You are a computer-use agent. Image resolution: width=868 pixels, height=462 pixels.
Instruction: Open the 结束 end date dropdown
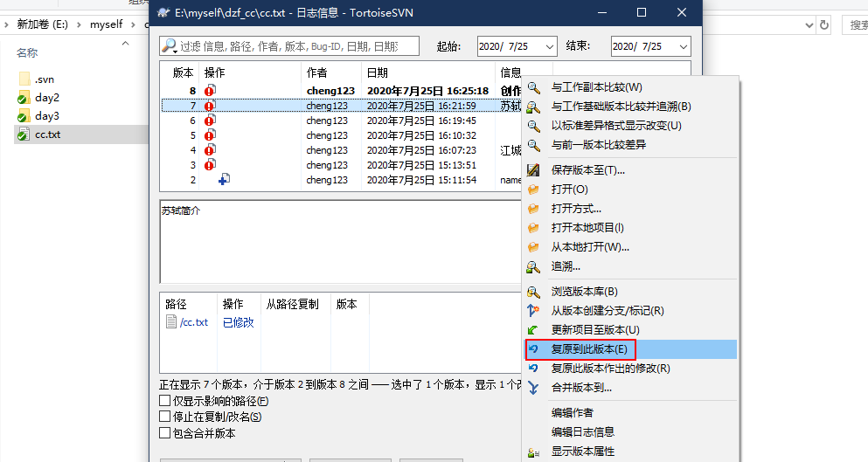[x=683, y=46]
